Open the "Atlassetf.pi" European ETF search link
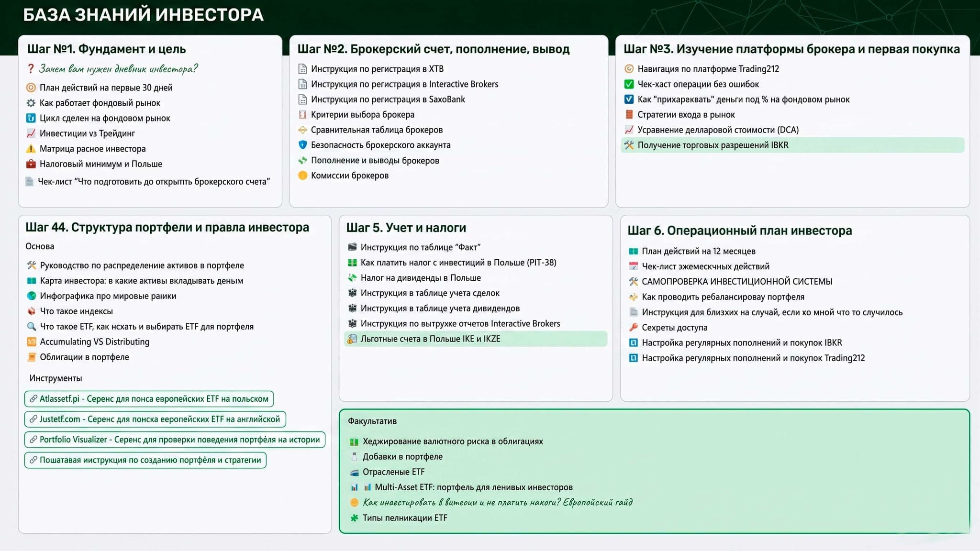The height and width of the screenshot is (551, 980). coord(149,399)
